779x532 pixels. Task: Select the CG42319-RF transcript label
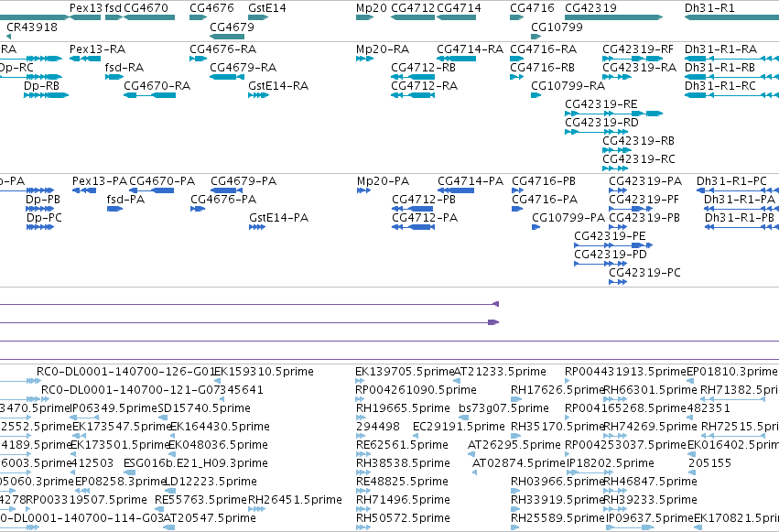click(x=638, y=49)
